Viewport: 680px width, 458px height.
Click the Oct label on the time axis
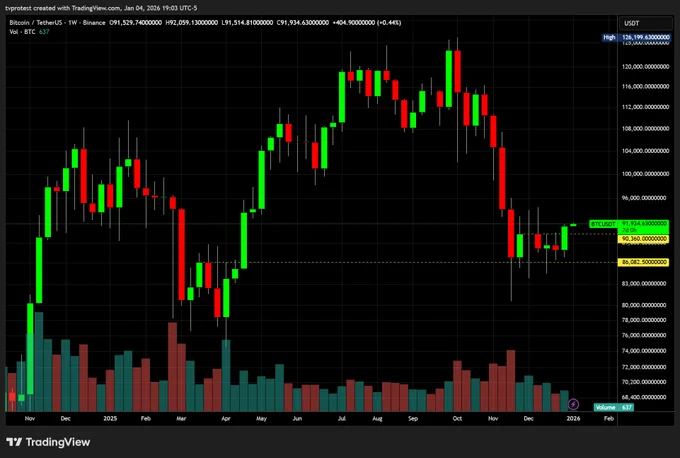(457, 419)
